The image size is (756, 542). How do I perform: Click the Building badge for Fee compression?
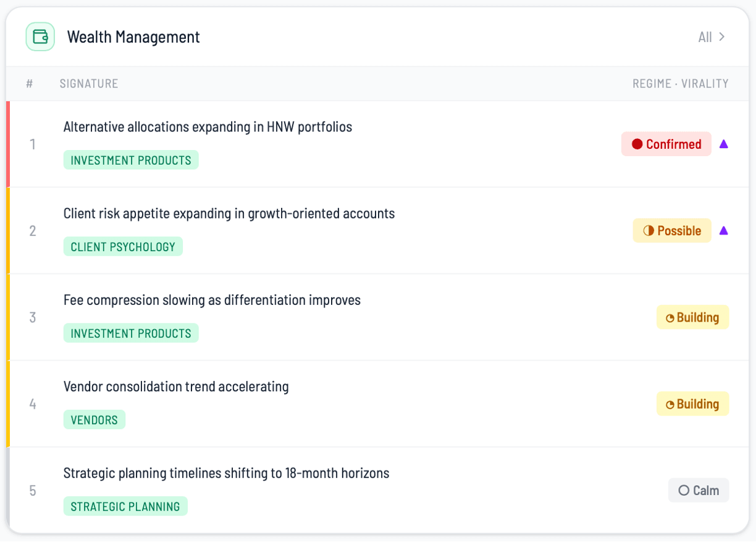coord(692,317)
